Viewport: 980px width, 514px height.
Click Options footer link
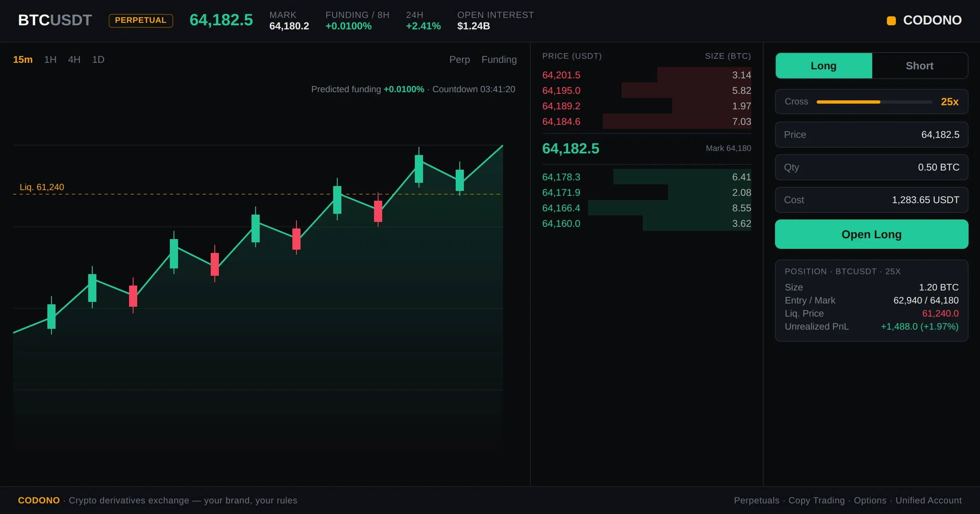(x=870, y=501)
